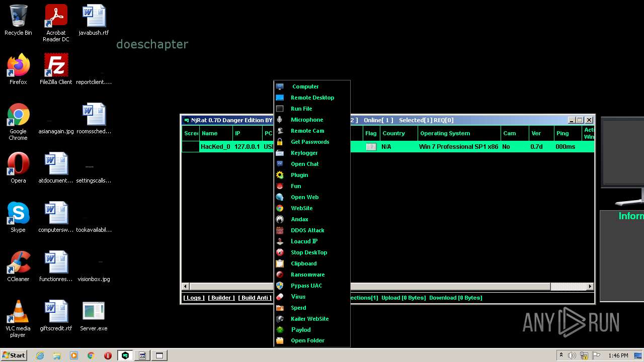Click the Stop DeskTop icon
Viewport: 644px width, 362px height.
click(280, 252)
